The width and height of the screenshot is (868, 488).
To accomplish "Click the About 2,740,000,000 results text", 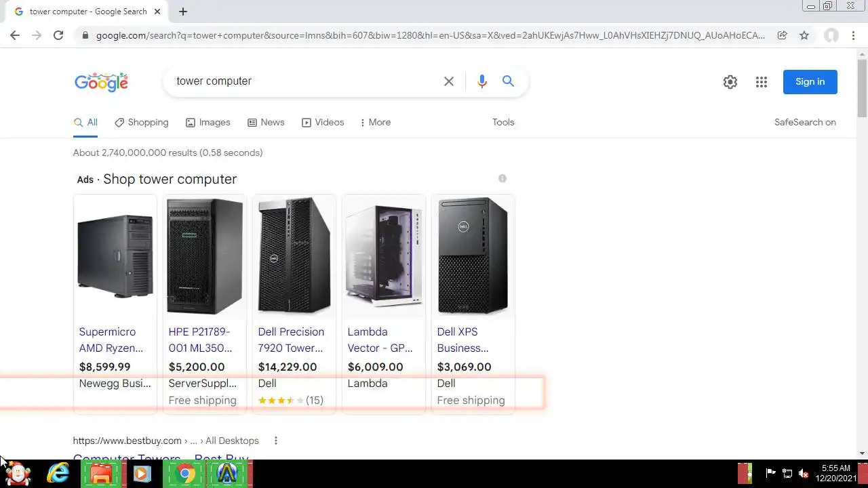I will (168, 153).
